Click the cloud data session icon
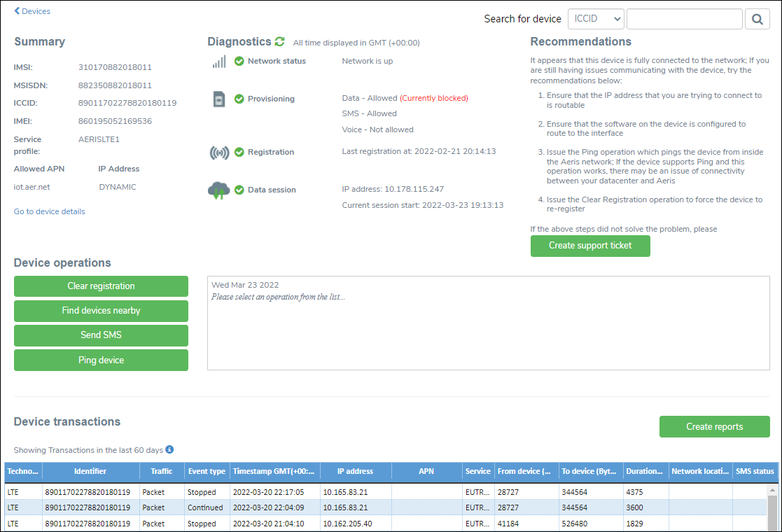The width and height of the screenshot is (782, 532). click(219, 190)
